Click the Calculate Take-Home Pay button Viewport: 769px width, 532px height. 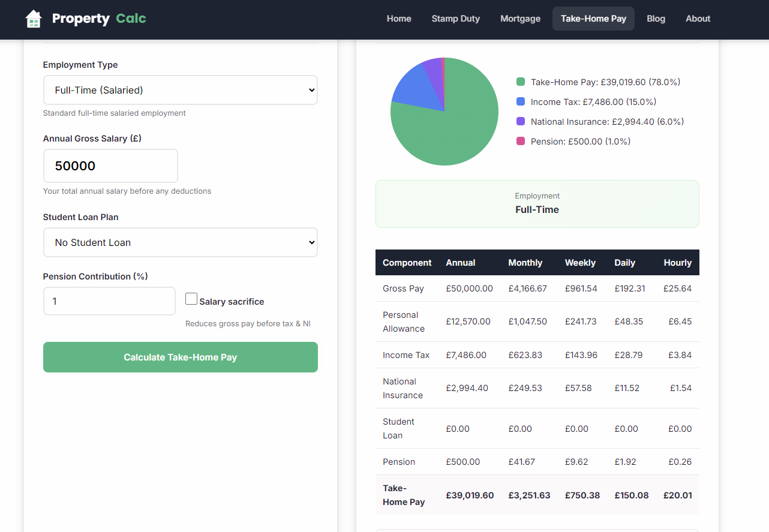(181, 357)
